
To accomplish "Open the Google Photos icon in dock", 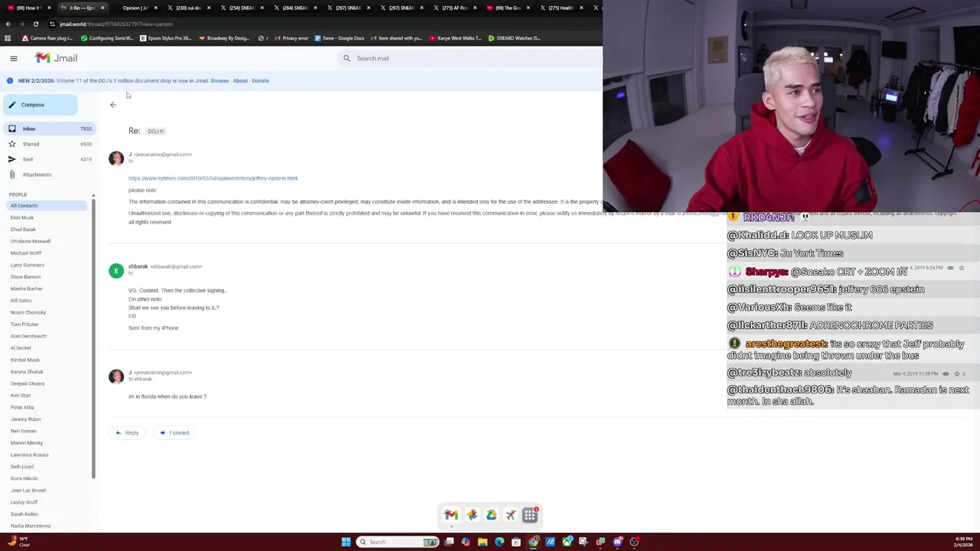I will pos(472,515).
